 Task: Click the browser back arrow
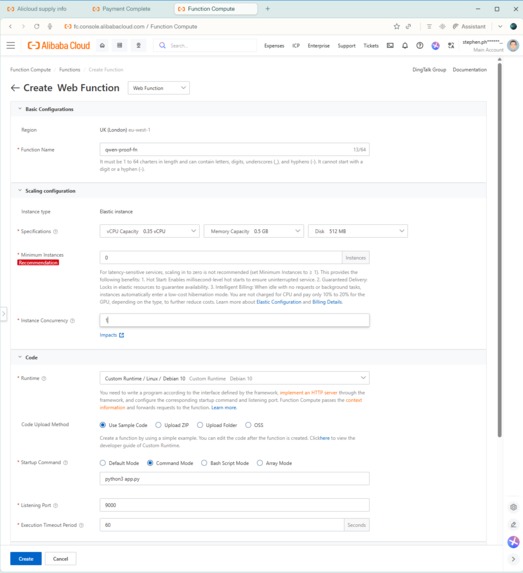pyautogui.click(x=10, y=26)
